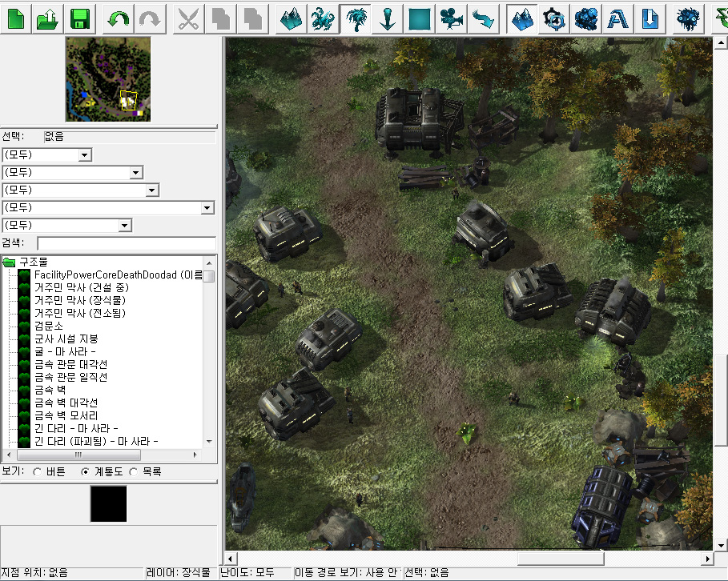728x581 pixels.
Task: Switch to the Units layer creature icon
Action: pos(323,19)
